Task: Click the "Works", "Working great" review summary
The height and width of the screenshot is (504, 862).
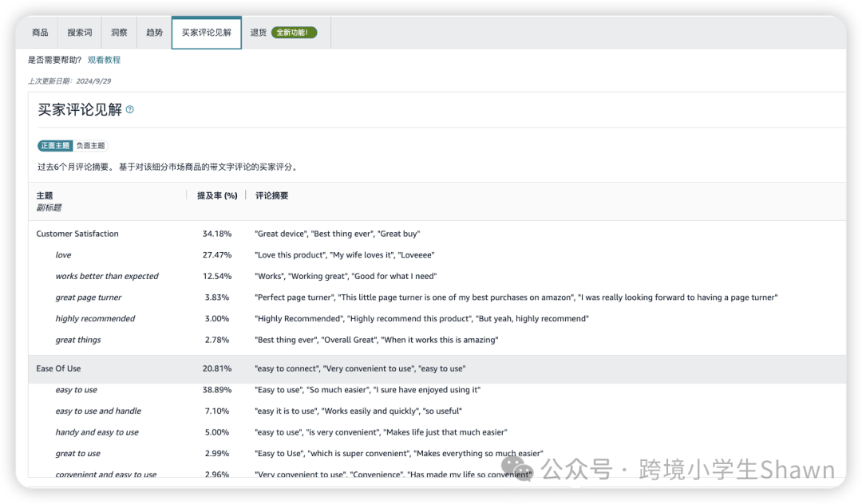Action: [301, 276]
